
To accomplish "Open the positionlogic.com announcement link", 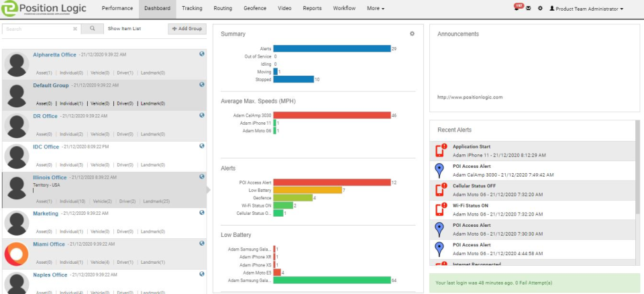I will point(470,97).
